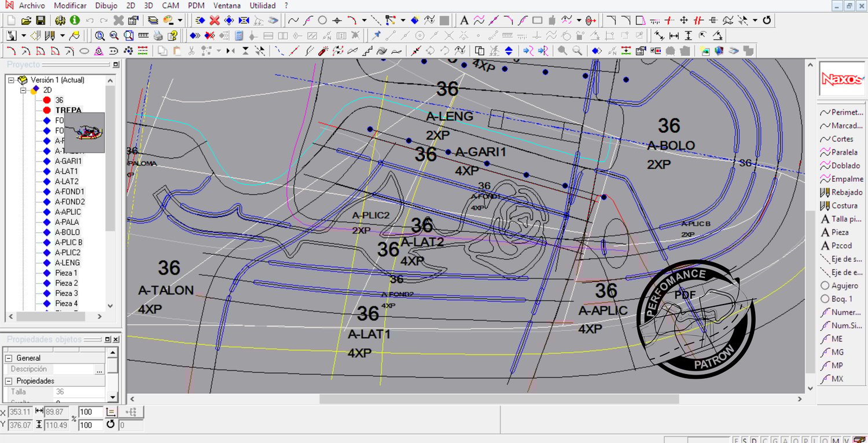868x443 pixels.
Task: Click the red X delete piece icon
Action: pyautogui.click(x=214, y=20)
